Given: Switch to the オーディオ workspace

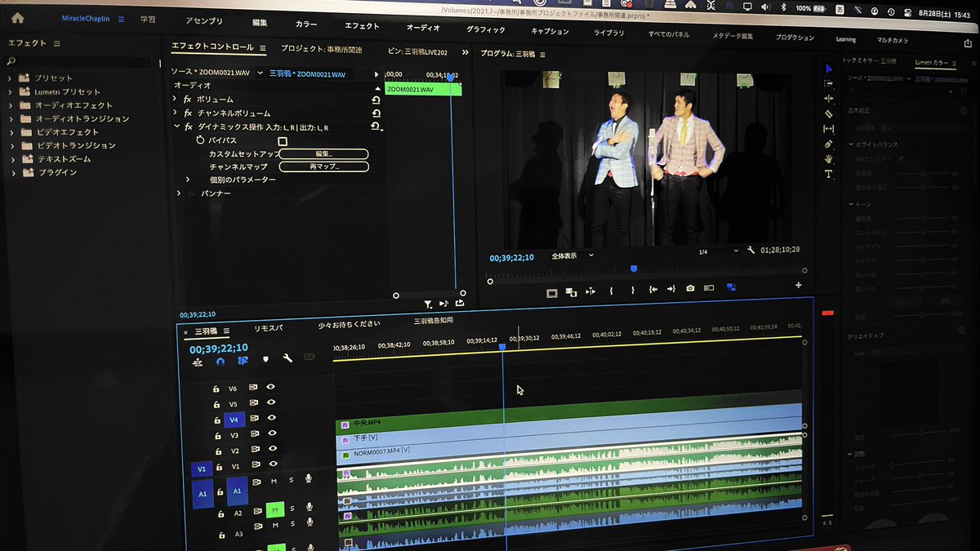Looking at the screenshot, I should (x=423, y=27).
